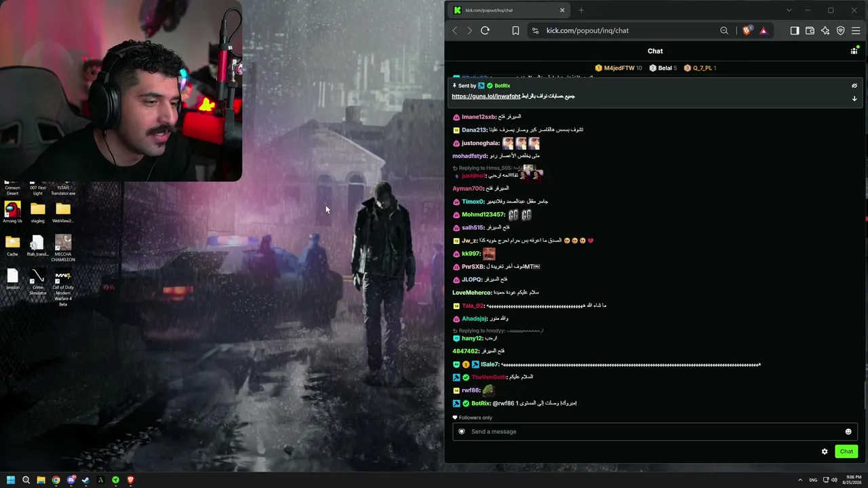Reload the Kick chat page
The width and height of the screenshot is (868, 488).
click(485, 30)
